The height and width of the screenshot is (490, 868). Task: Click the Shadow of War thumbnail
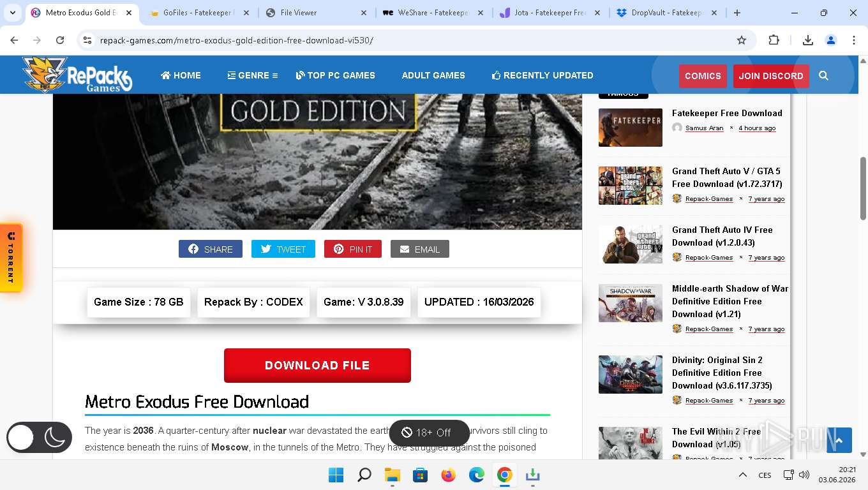click(x=631, y=303)
